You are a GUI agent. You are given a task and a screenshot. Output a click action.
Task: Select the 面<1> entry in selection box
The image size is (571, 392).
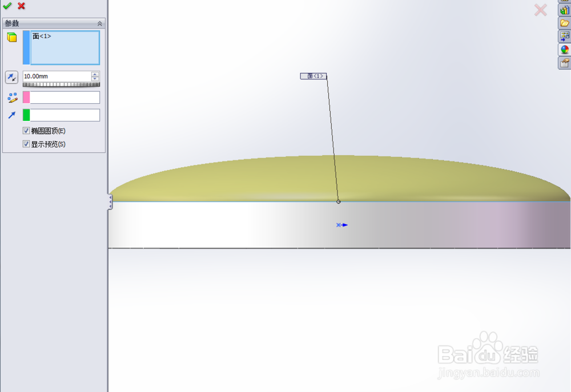point(42,36)
